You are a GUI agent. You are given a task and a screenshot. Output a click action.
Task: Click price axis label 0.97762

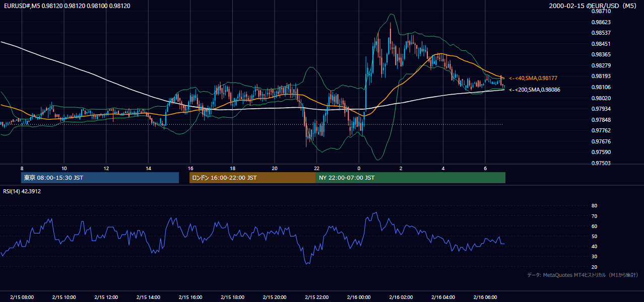[601, 130]
